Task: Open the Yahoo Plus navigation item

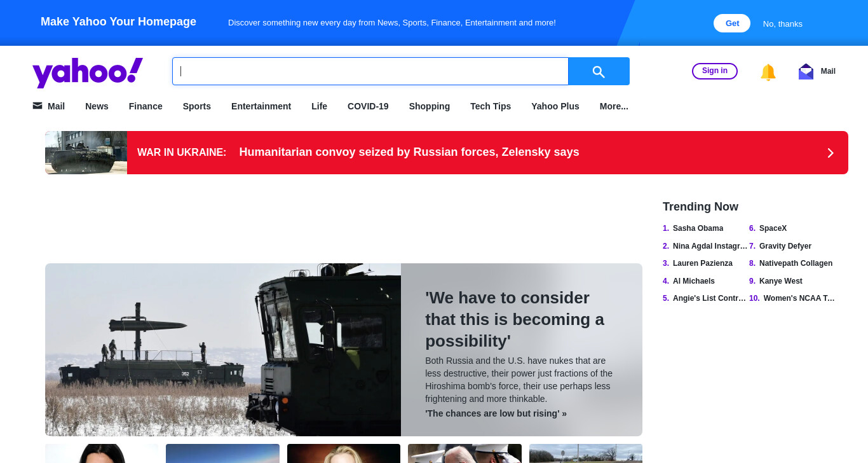Action: pyautogui.click(x=555, y=106)
